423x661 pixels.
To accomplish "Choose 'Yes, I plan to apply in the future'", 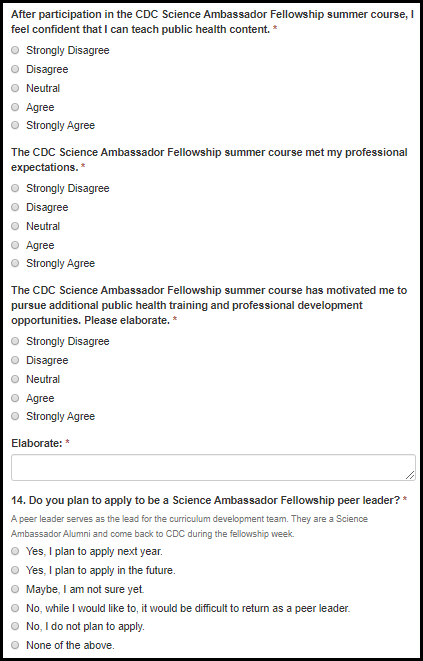I will [x=15, y=570].
